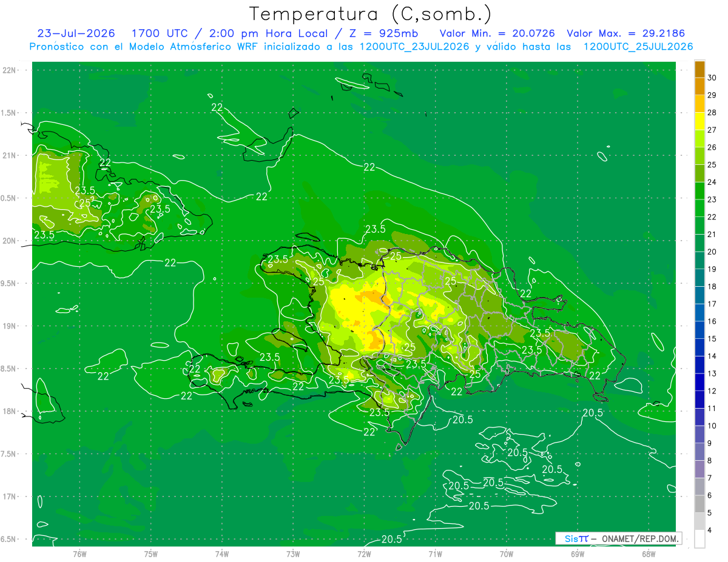Click the '12' label on the color scale
Viewport: 728px width, 562px height.
(x=712, y=391)
